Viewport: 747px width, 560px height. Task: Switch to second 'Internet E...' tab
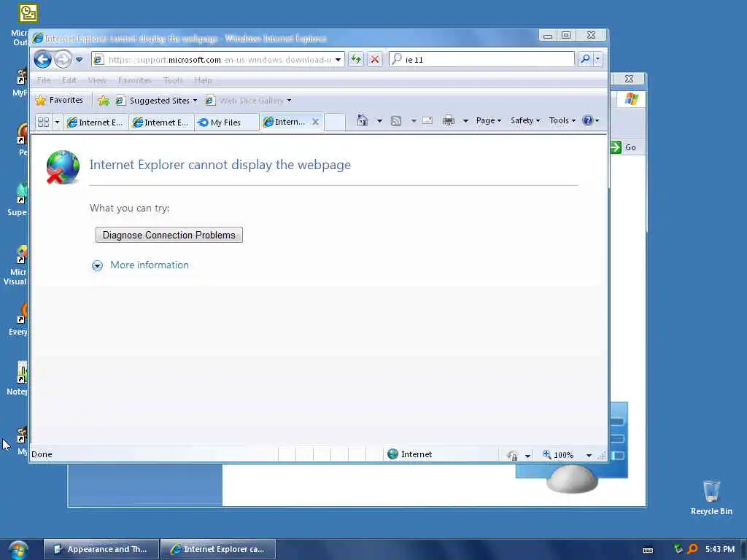pyautogui.click(x=161, y=122)
